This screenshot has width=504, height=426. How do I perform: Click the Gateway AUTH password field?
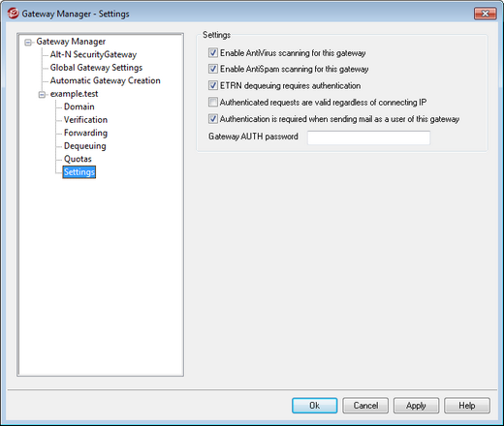coord(368,137)
